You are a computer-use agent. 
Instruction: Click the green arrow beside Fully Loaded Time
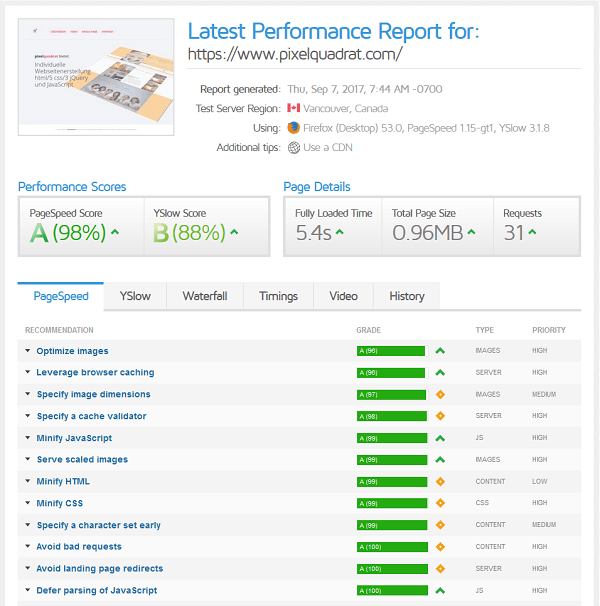coord(340,233)
